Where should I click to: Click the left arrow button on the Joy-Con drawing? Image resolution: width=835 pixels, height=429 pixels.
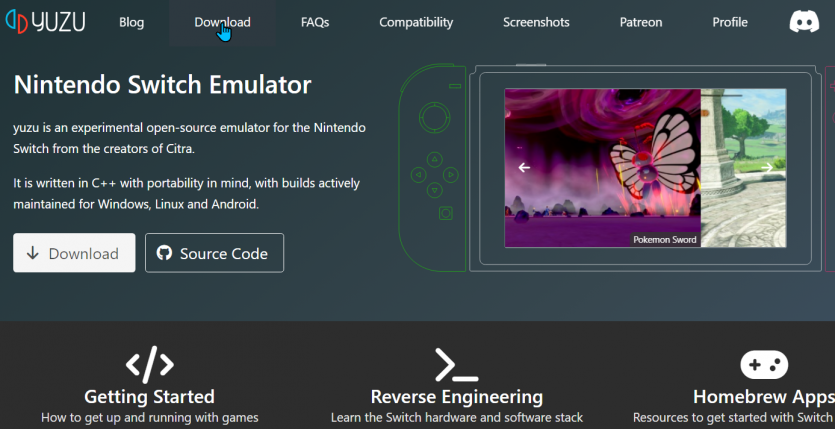[x=419, y=175]
